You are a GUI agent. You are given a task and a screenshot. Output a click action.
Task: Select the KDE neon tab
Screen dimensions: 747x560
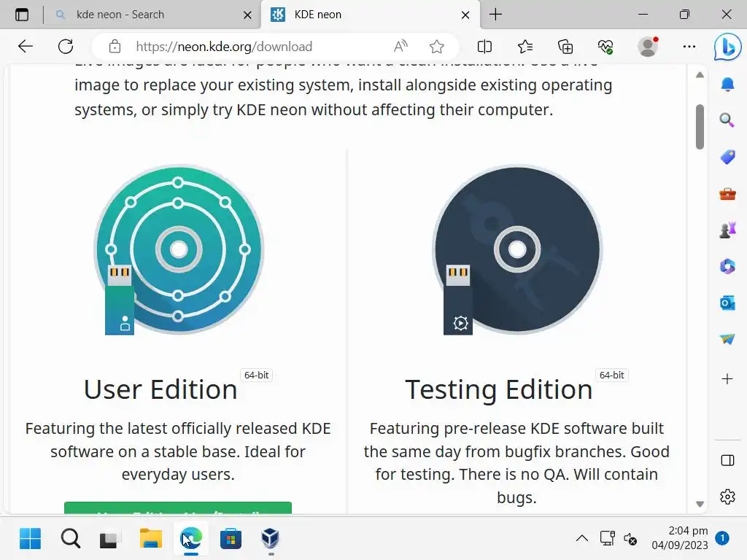[371, 15]
